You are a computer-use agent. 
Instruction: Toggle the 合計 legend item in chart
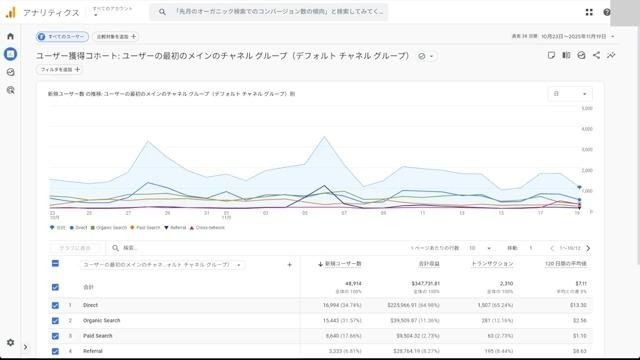click(x=58, y=228)
